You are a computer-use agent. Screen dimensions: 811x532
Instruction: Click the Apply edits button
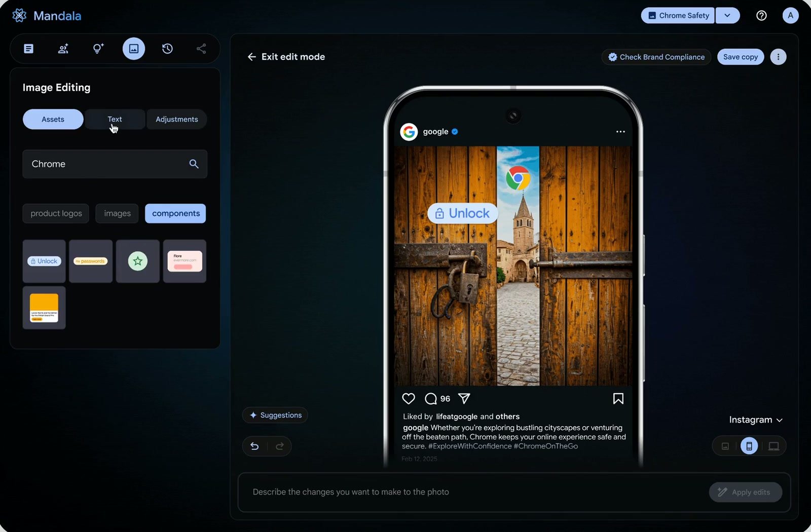click(x=745, y=492)
